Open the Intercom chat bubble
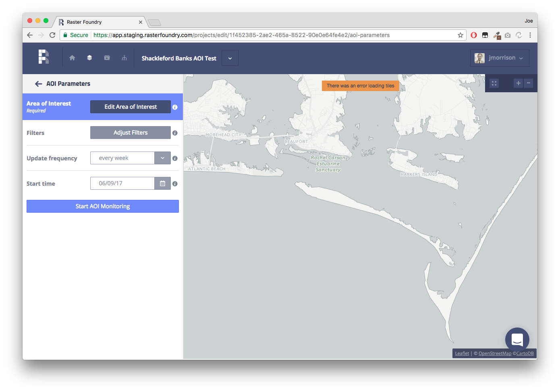The width and height of the screenshot is (560, 392). tap(517, 339)
